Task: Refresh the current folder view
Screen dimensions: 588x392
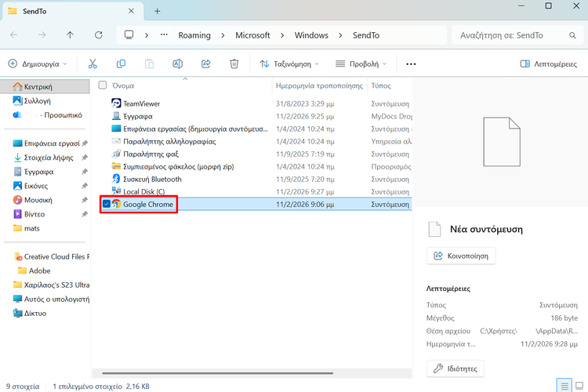Action: (98, 35)
